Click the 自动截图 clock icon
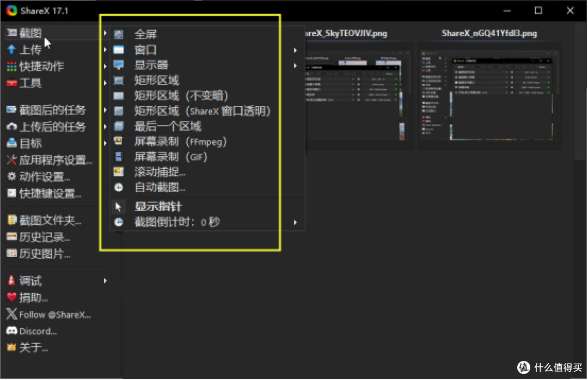 [119, 187]
